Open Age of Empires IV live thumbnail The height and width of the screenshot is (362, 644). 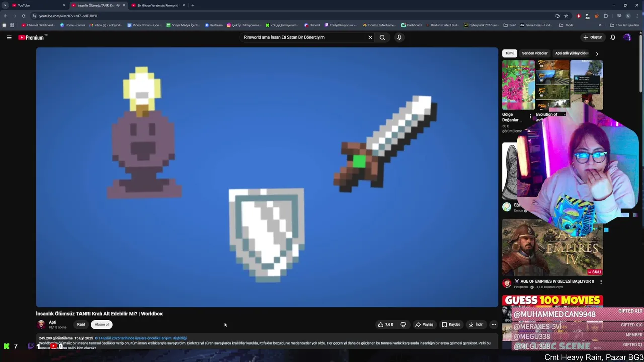[x=552, y=247]
